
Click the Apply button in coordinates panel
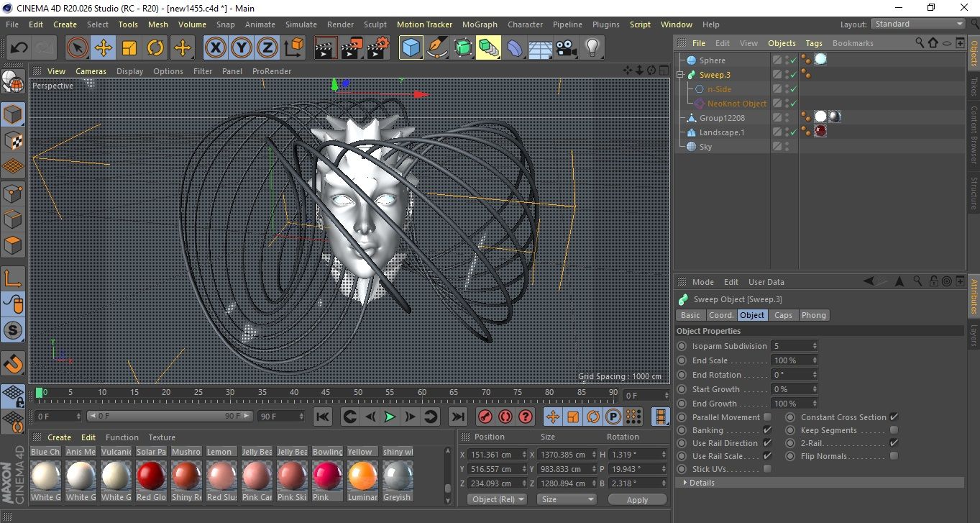click(x=637, y=499)
